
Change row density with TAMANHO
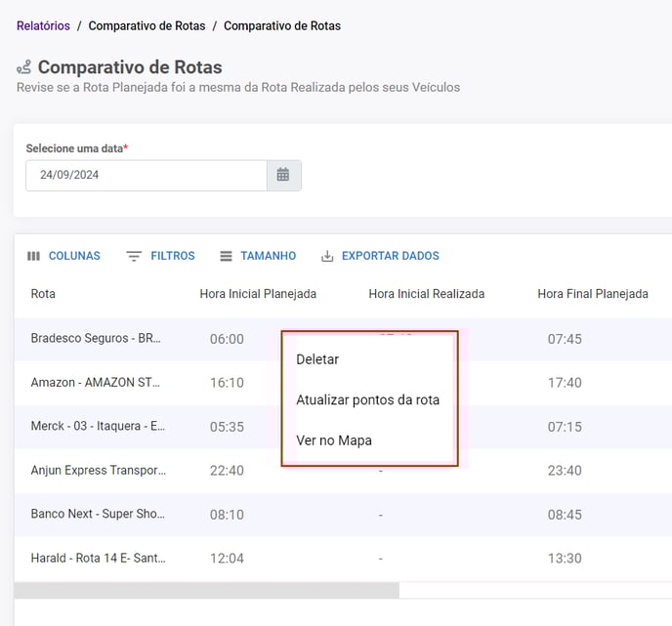pos(258,256)
